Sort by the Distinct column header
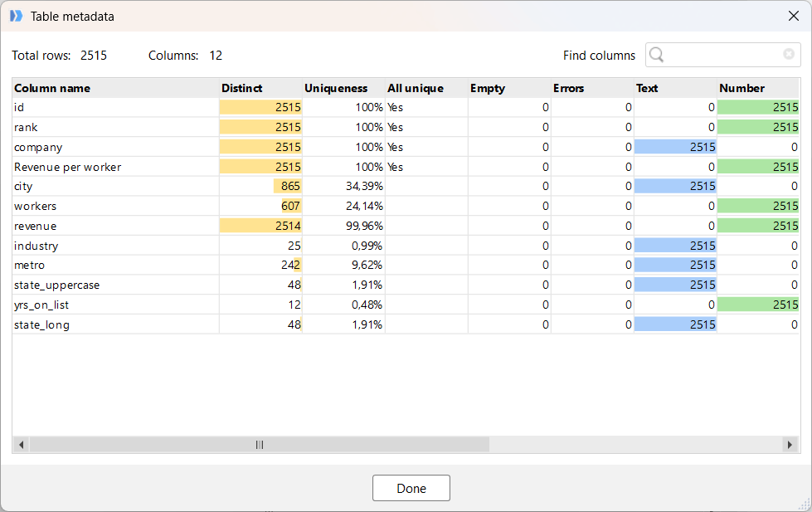The width and height of the screenshot is (812, 512). 260,88
